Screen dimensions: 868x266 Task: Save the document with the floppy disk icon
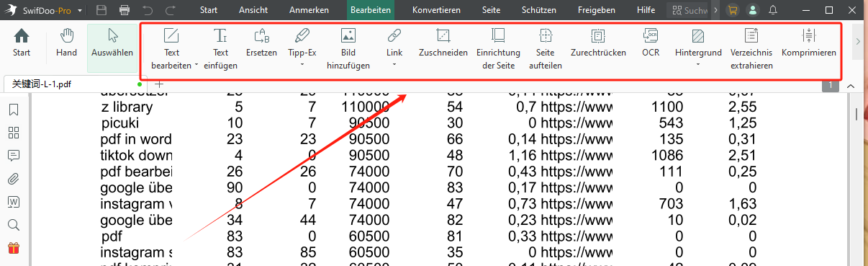click(101, 10)
